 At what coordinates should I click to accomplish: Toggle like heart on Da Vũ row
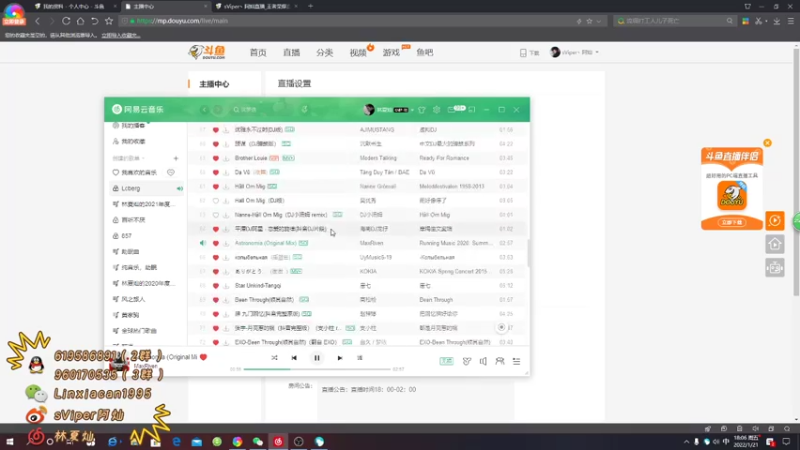(x=216, y=172)
